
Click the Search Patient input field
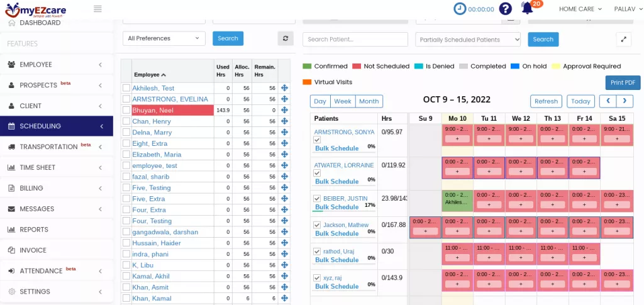tap(355, 40)
